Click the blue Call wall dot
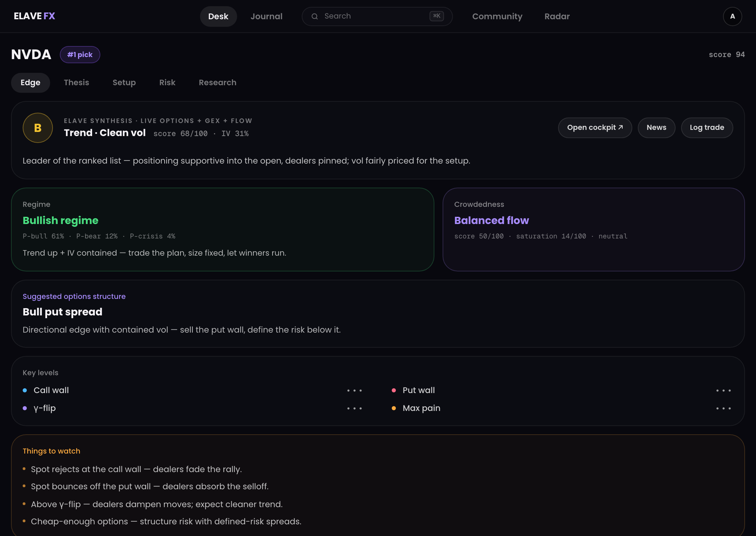 [x=25, y=390]
